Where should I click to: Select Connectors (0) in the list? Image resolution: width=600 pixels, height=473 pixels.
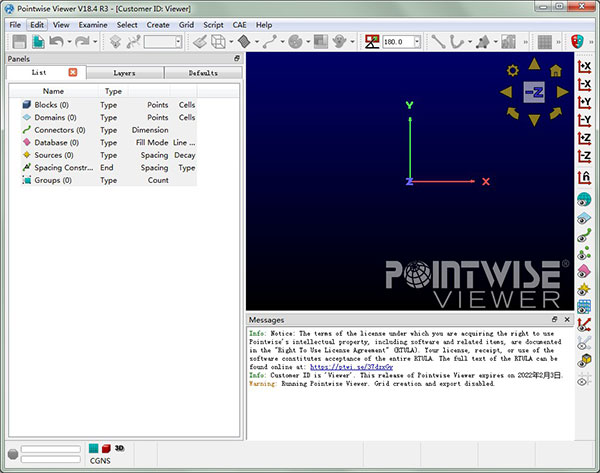60,130
